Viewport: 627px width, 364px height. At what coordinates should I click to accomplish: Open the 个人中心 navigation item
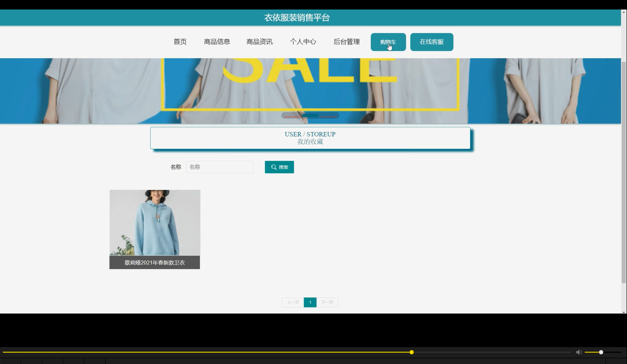(x=303, y=41)
